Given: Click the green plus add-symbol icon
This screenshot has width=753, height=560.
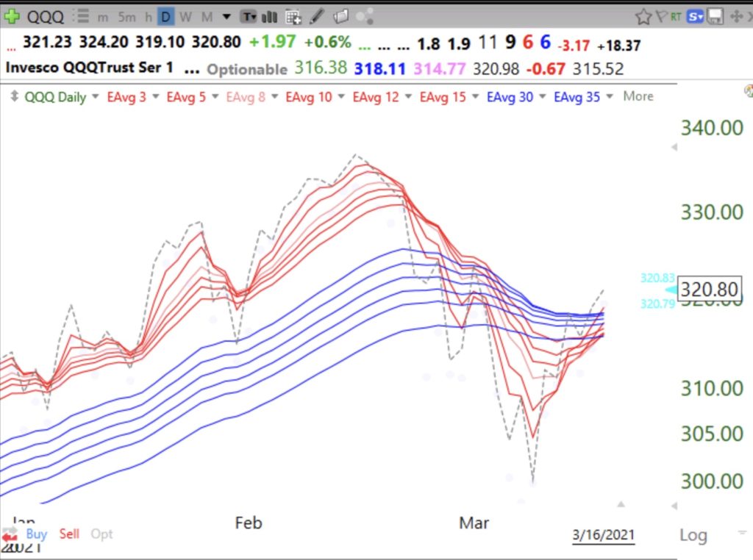Looking at the screenshot, I should pyautogui.click(x=10, y=17).
